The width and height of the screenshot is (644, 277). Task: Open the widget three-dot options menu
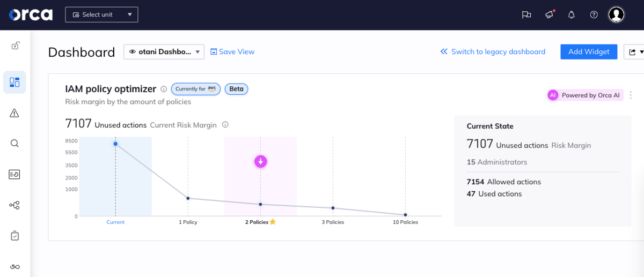click(631, 95)
